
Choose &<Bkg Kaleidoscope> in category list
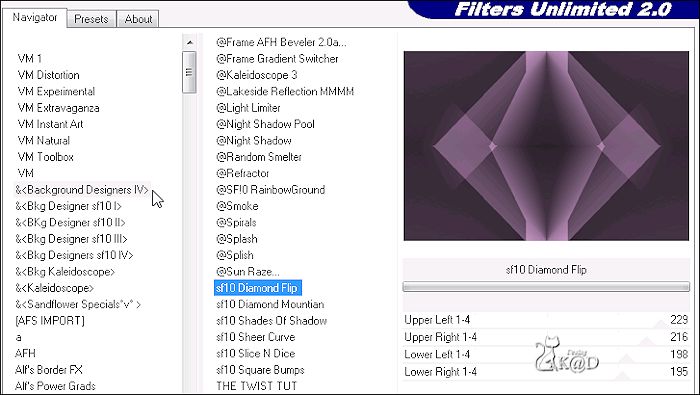65,271
